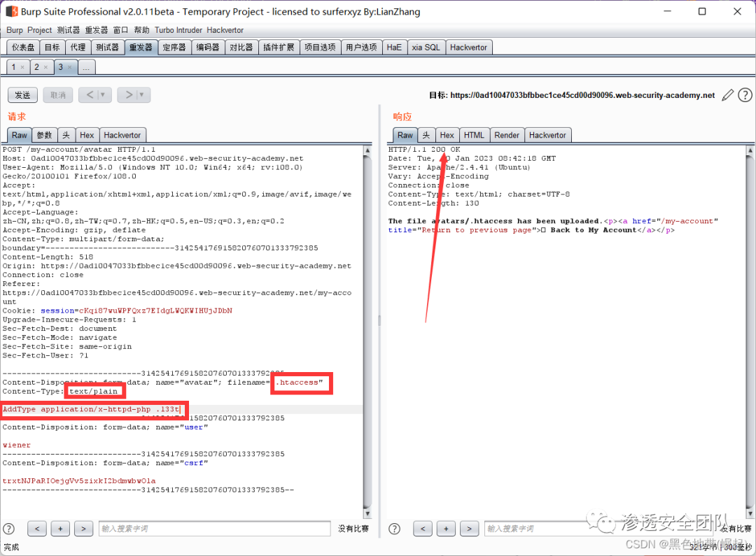Open help icon below response pane
The width and height of the screenshot is (756, 556).
tap(394, 529)
